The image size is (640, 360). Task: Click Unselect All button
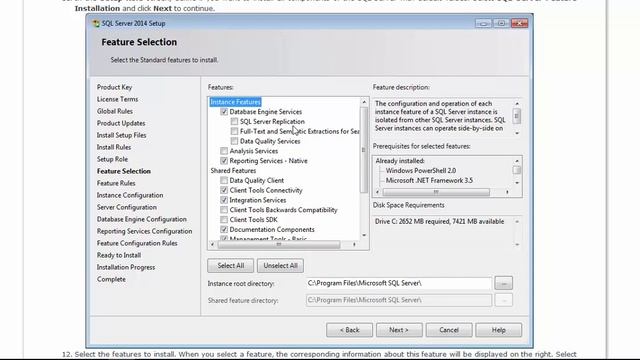pos(280,266)
